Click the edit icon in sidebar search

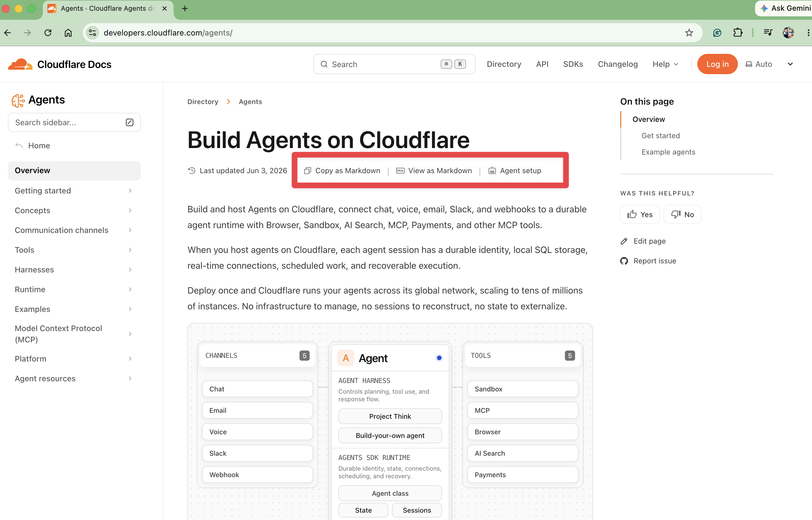[x=130, y=122]
